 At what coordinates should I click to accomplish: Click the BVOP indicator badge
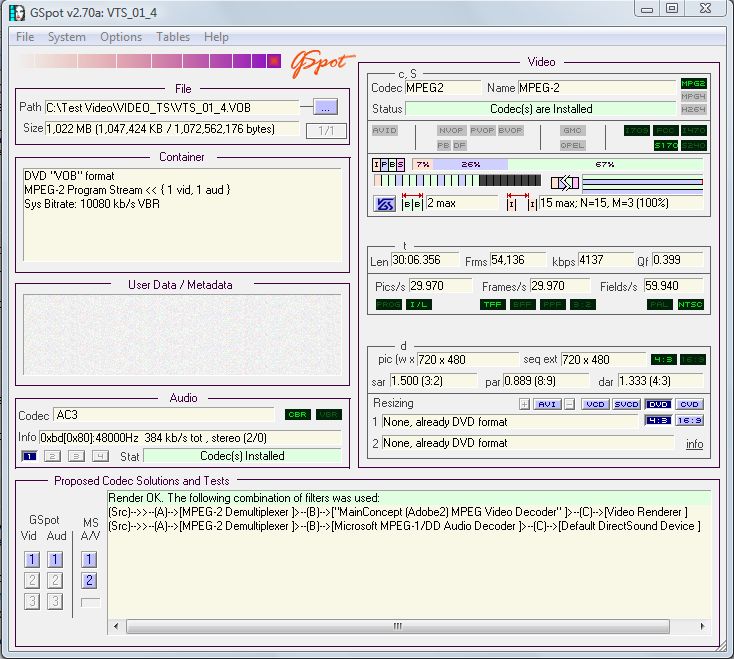click(x=510, y=131)
